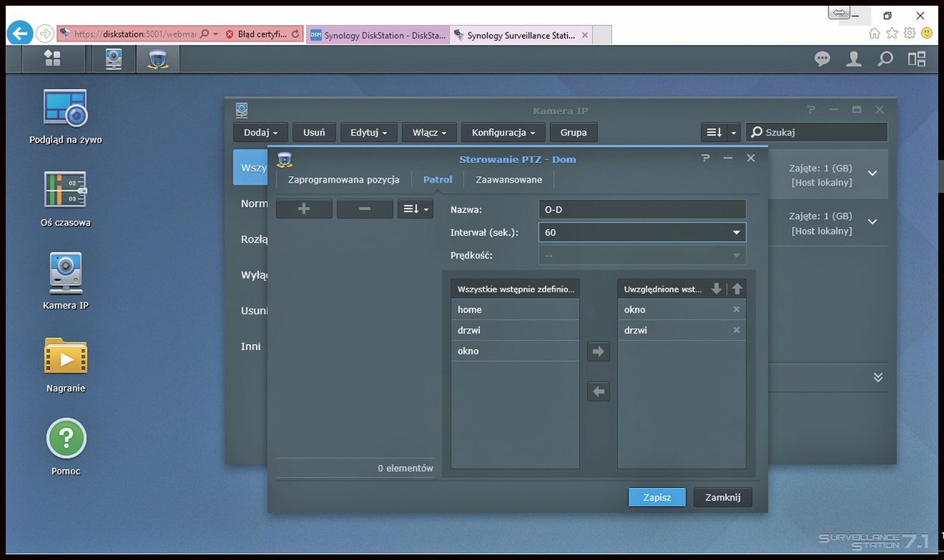
Task: Launch Nagranie desktop icon
Action: pos(66,365)
